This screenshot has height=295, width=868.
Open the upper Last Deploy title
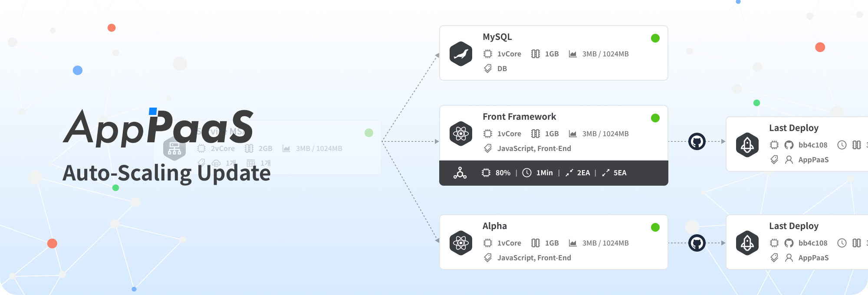[x=794, y=128]
